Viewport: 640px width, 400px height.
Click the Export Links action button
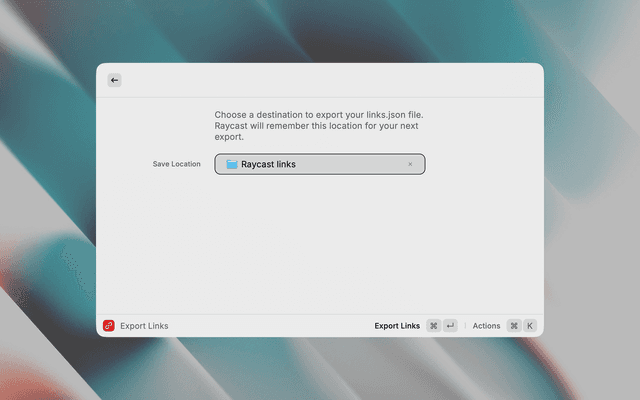(397, 326)
